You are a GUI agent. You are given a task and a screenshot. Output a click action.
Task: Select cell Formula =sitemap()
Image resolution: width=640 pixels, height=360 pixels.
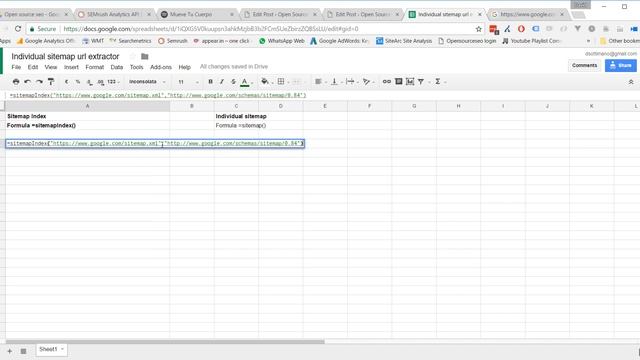click(236, 125)
